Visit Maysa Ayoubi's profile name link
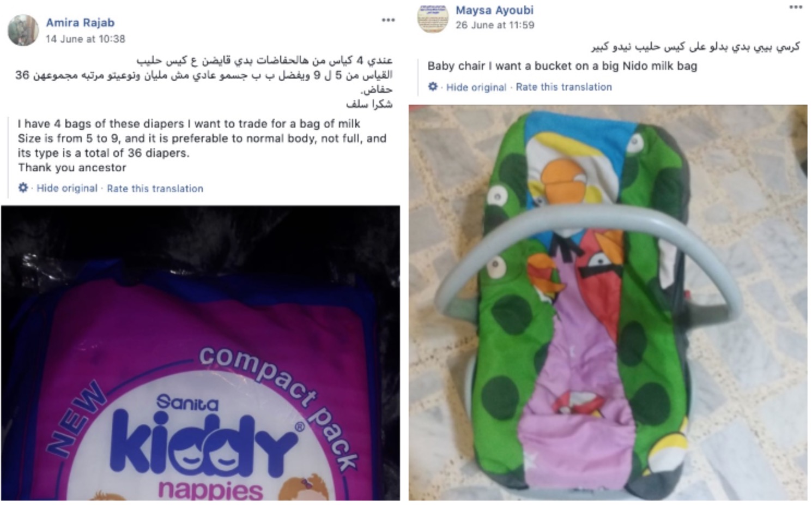The height and width of the screenshot is (505, 812). point(494,10)
